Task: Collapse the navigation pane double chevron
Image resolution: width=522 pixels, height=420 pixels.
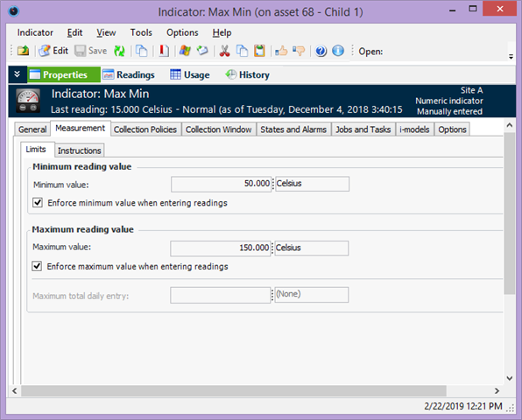Action: [x=17, y=74]
